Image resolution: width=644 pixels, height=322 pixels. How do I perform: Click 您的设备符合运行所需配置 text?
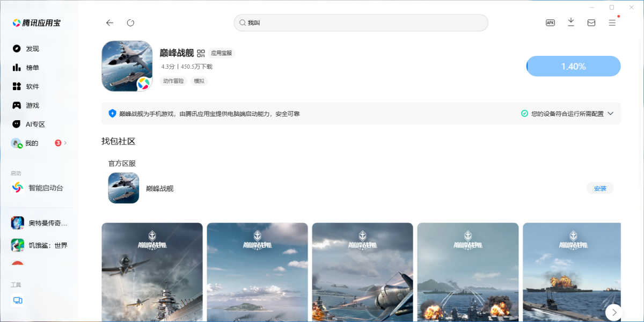tap(567, 114)
